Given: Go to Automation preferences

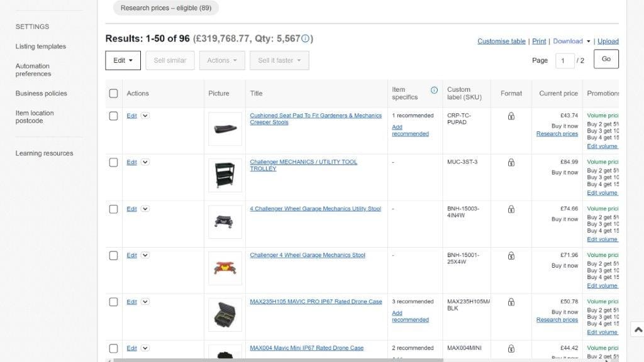Looking at the screenshot, I should (x=33, y=70).
